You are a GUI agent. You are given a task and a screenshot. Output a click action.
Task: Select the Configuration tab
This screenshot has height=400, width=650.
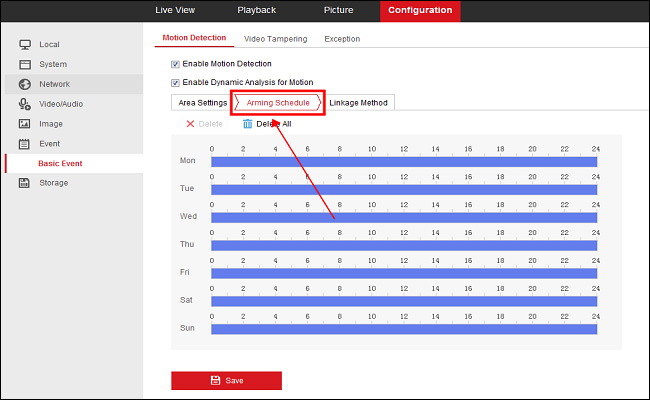[420, 11]
